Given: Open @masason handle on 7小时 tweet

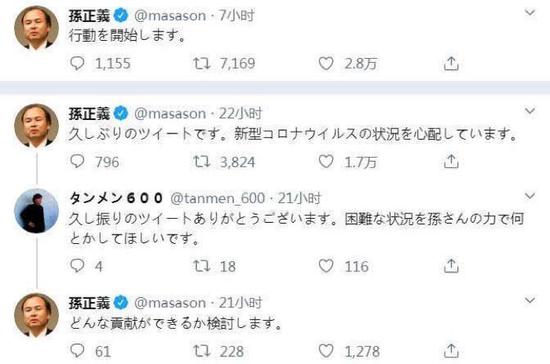Looking at the screenshot, I should click(170, 16).
